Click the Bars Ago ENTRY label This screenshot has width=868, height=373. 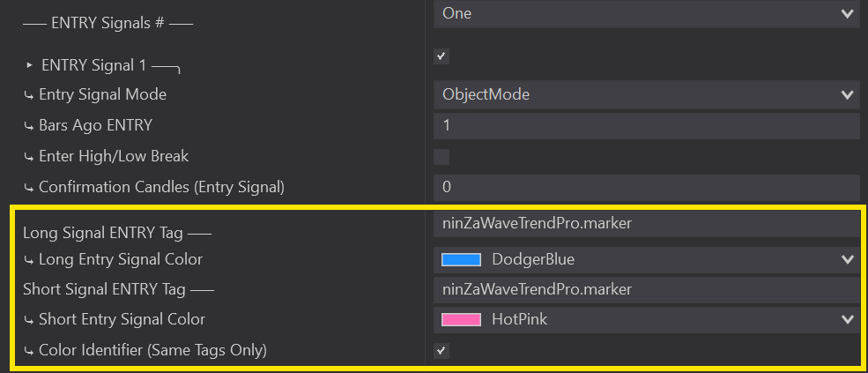point(95,125)
